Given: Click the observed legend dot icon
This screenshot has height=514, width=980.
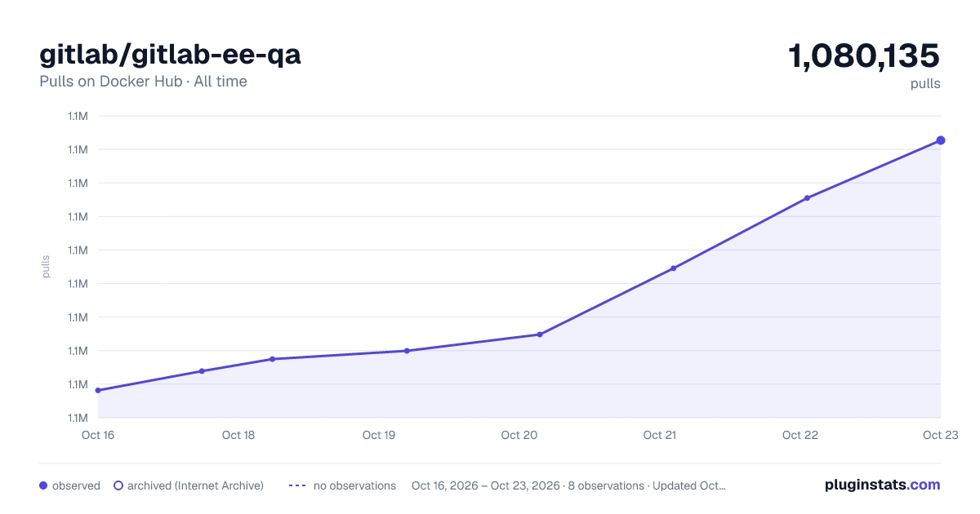Looking at the screenshot, I should pos(43,485).
